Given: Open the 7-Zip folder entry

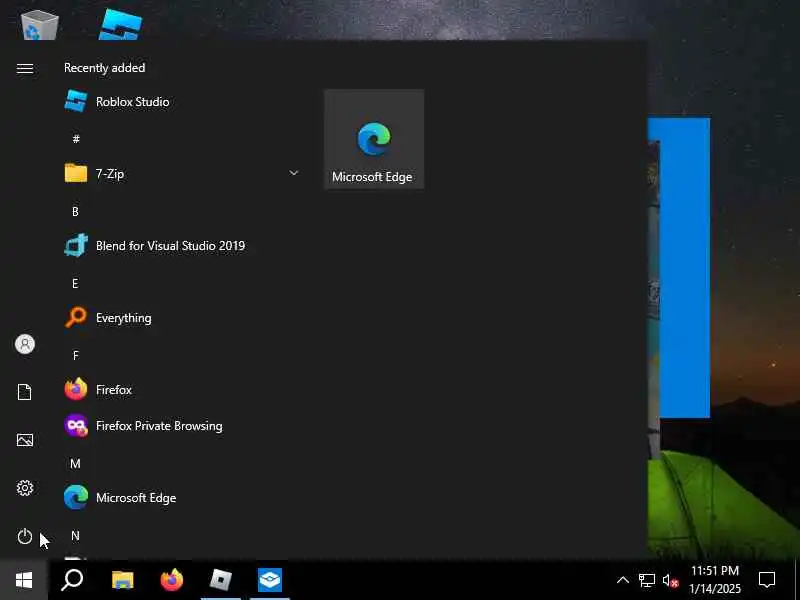Looking at the screenshot, I should (x=181, y=174).
